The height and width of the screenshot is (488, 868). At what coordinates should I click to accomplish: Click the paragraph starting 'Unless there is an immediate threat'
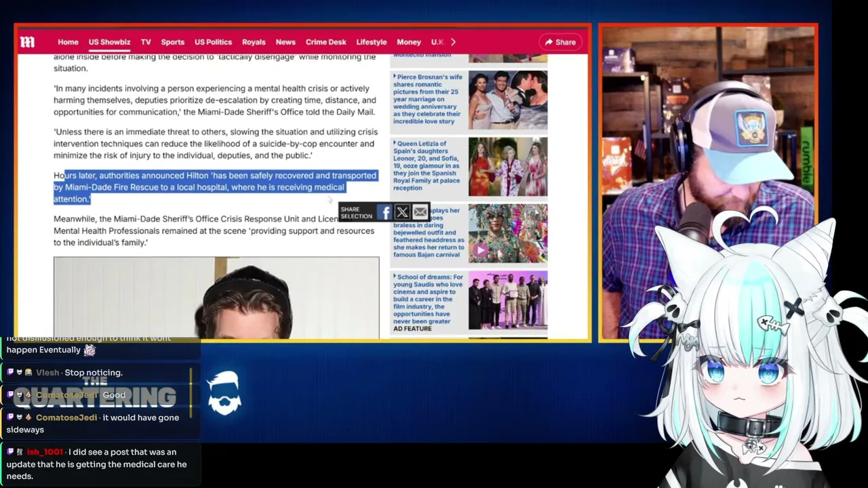[216, 144]
